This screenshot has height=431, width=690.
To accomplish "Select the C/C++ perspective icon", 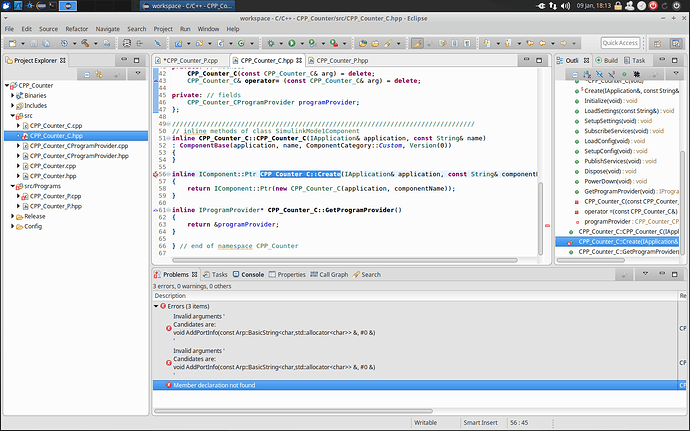I will coord(676,43).
